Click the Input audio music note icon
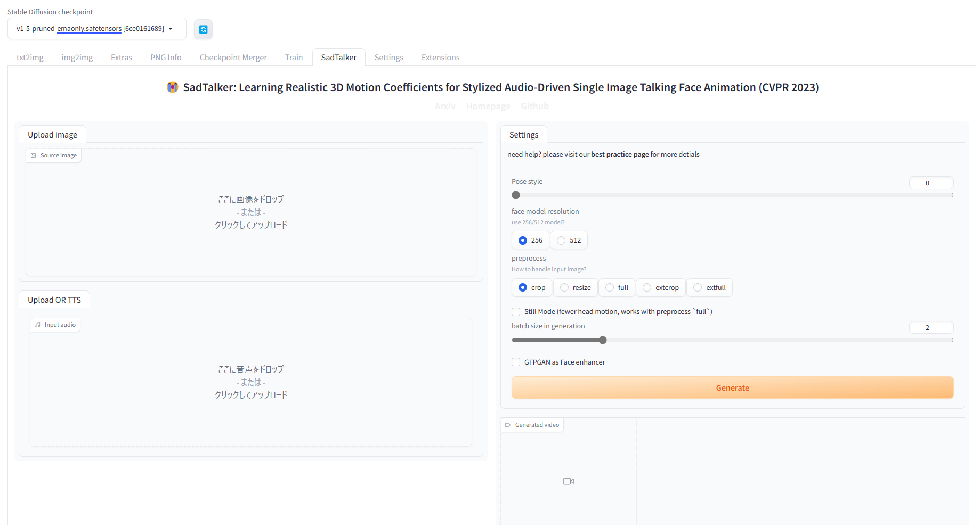This screenshot has height=525, width=980. point(38,325)
